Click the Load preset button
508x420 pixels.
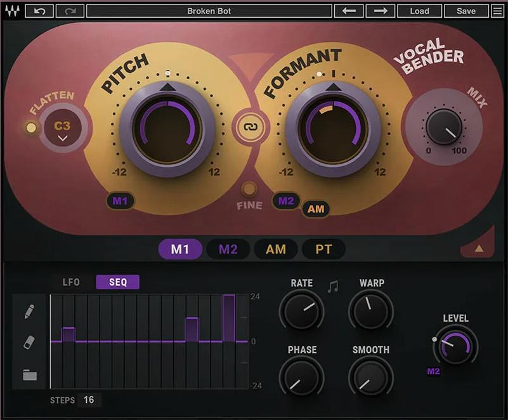(419, 11)
